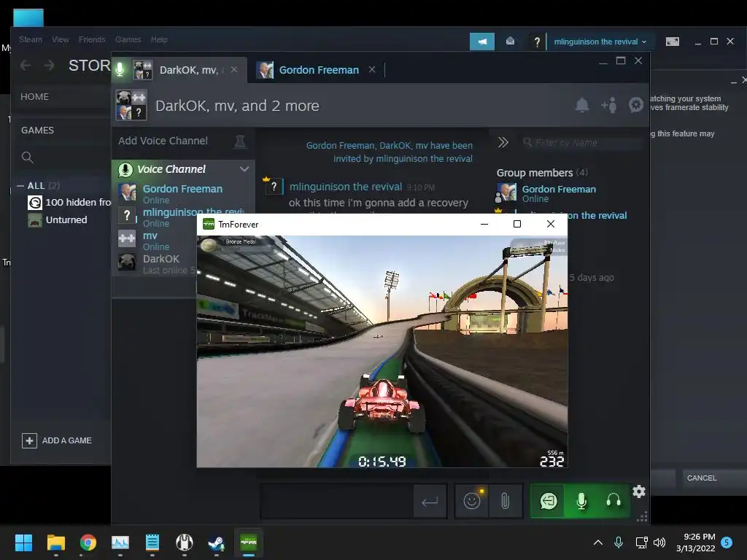
Task: Open the emoticon picker smiley icon
Action: tap(472, 501)
